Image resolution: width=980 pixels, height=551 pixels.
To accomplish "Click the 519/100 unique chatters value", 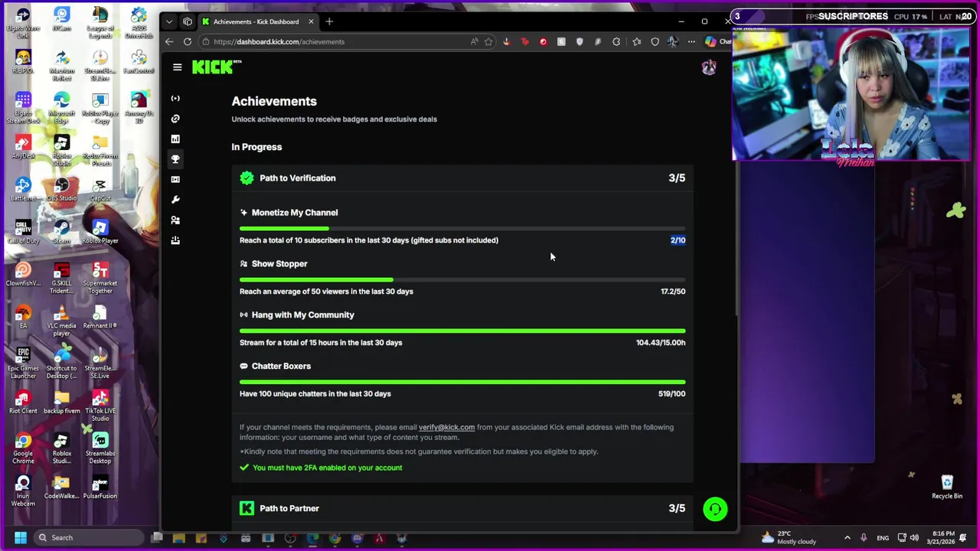I will pos(671,394).
